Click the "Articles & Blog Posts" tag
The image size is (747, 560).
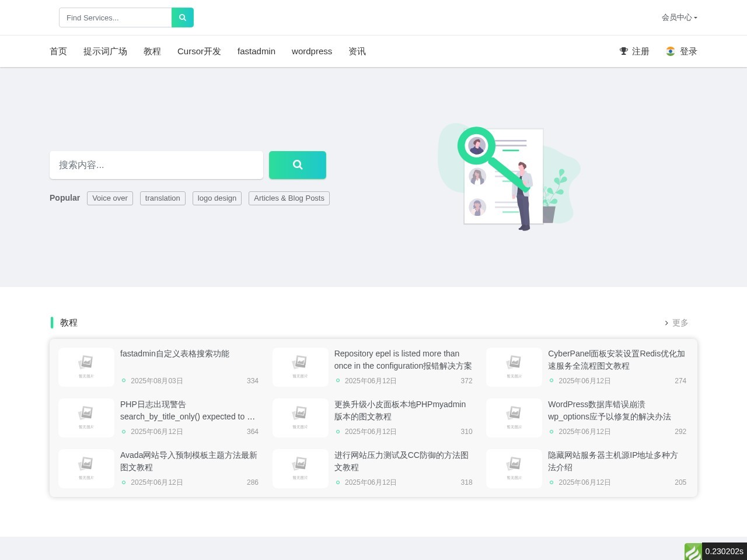(x=289, y=198)
